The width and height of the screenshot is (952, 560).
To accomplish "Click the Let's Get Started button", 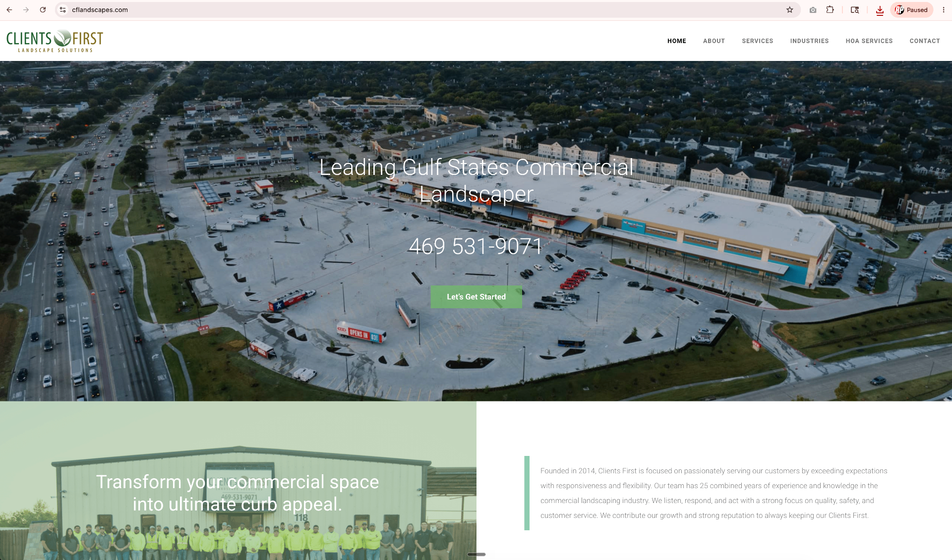I will point(476,297).
